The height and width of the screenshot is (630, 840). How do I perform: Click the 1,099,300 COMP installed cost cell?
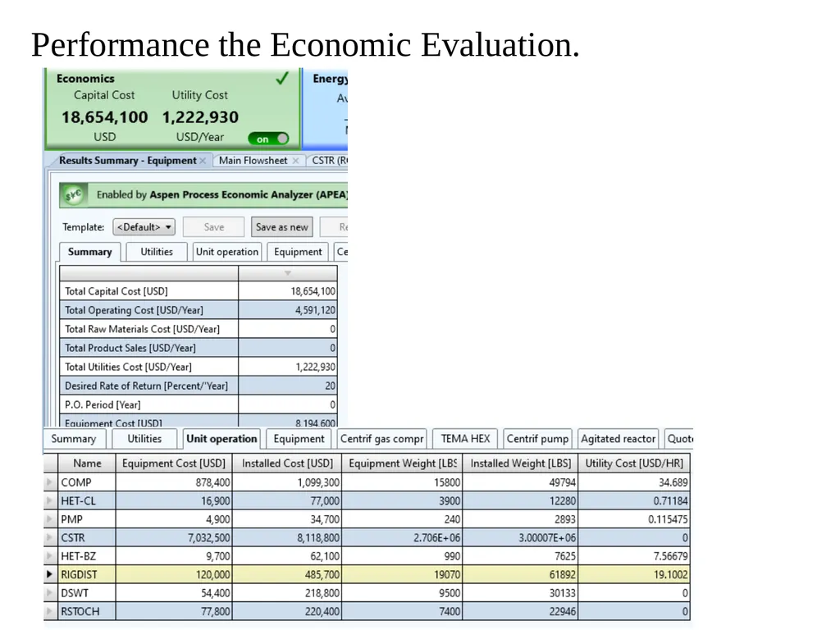coord(287,482)
